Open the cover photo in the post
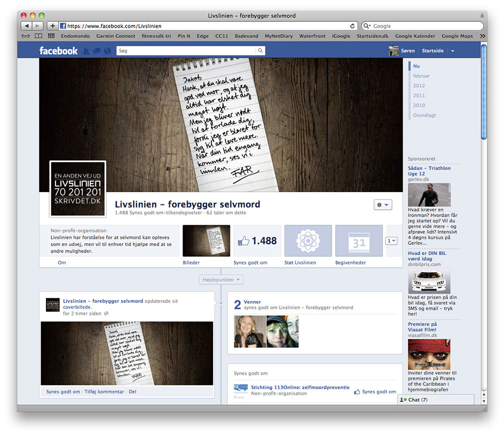Image resolution: width=504 pixels, height=435 pixels. click(x=127, y=353)
